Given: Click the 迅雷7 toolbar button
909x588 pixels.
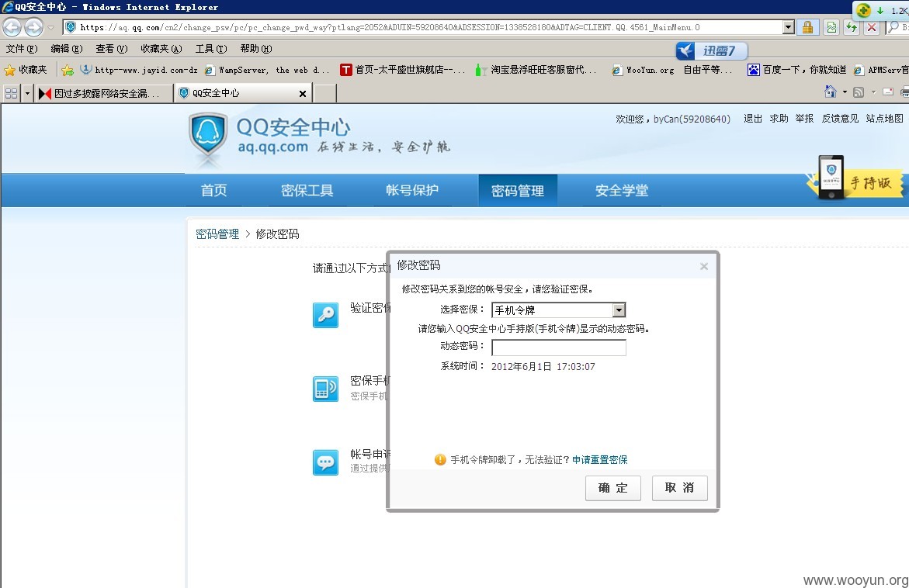Looking at the screenshot, I should pos(711,51).
